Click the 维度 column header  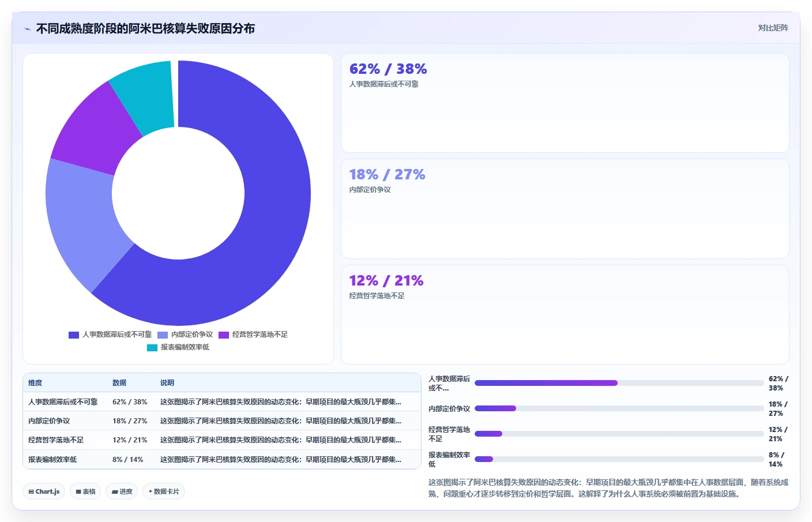pos(35,383)
